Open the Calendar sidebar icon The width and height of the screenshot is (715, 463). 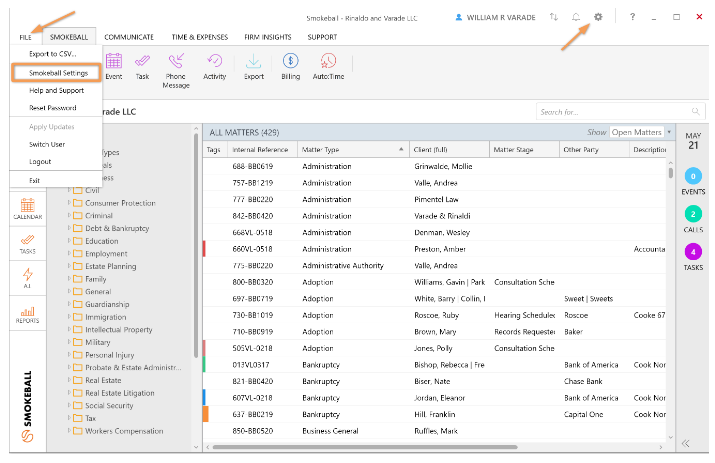[27, 208]
